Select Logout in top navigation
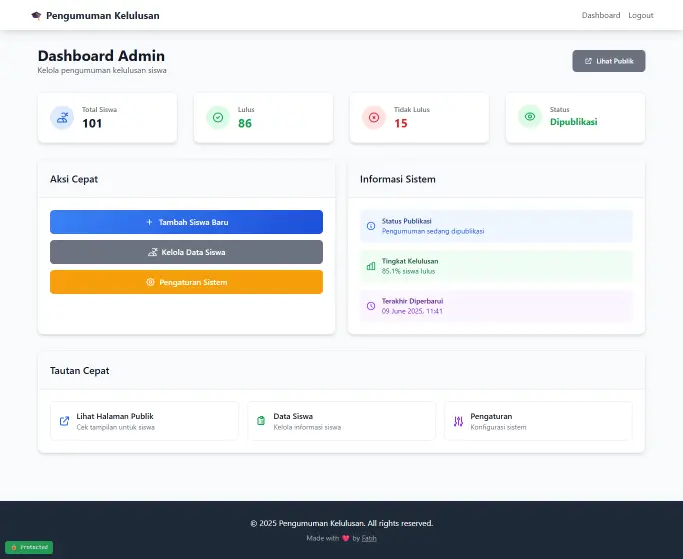The height and width of the screenshot is (559, 683). point(641,16)
